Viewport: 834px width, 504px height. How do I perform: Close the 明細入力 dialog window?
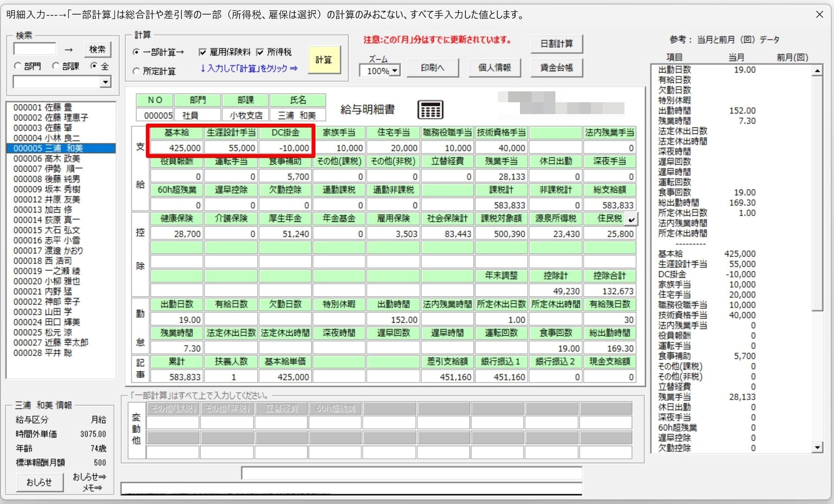[x=819, y=15]
